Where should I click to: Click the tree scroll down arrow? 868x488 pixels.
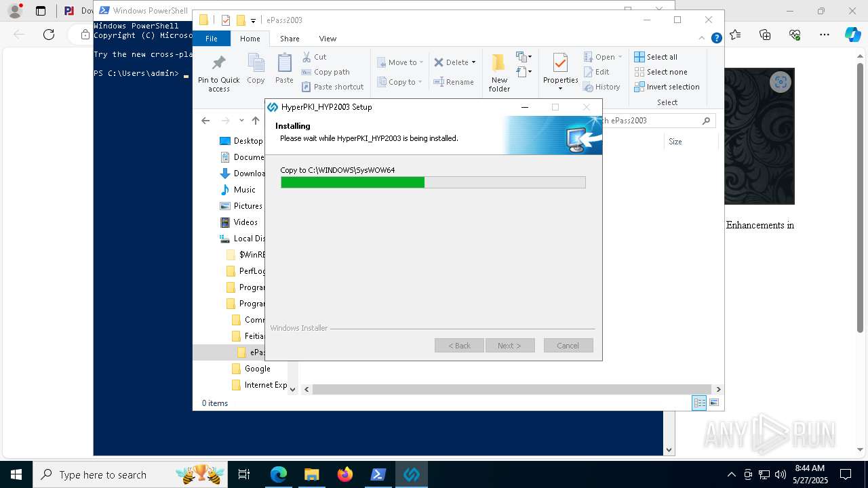(x=293, y=390)
